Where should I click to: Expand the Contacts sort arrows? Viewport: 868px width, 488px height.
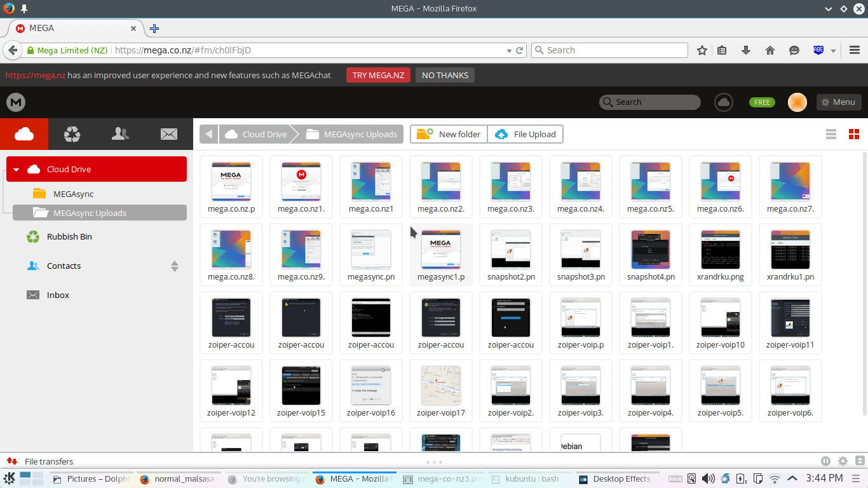pyautogui.click(x=175, y=266)
